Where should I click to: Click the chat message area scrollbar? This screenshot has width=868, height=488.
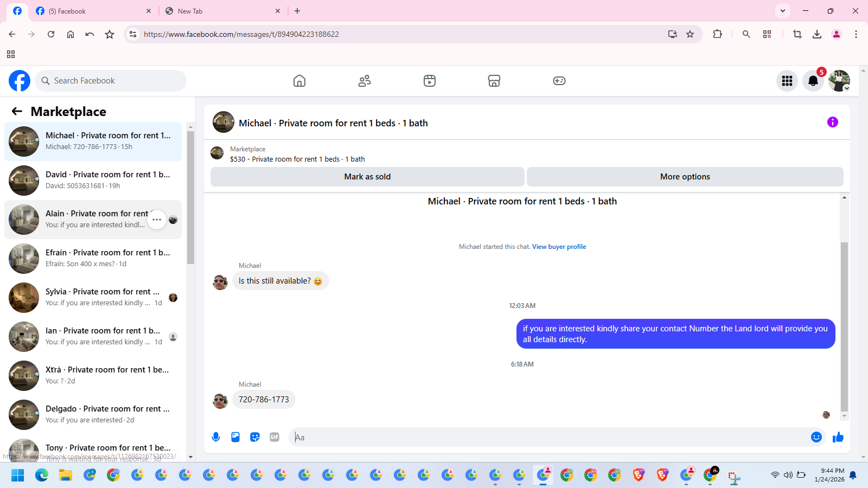tap(844, 327)
